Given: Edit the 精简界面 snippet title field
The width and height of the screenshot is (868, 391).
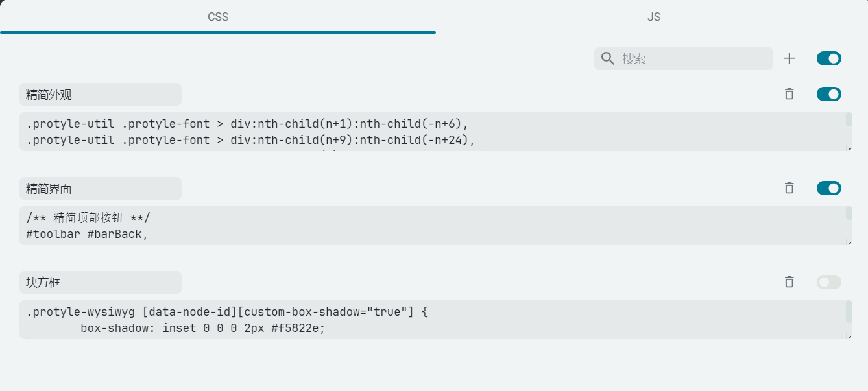Looking at the screenshot, I should (101, 188).
